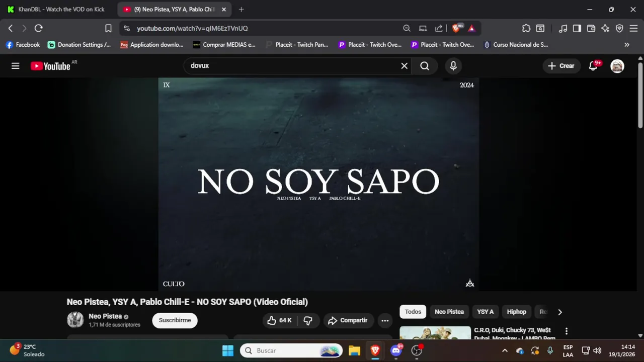The height and width of the screenshot is (362, 644).
Task: Open options for the C.R.O, Duki video
Action: 567,331
